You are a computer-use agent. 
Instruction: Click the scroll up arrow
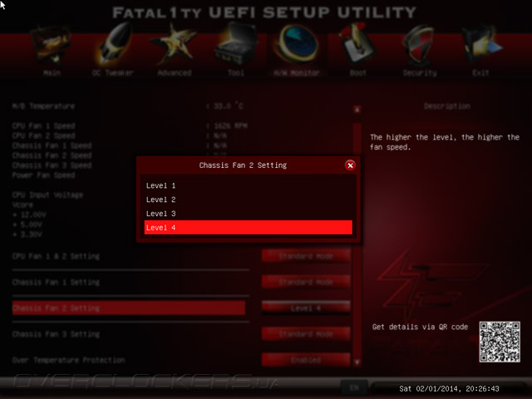click(x=357, y=110)
